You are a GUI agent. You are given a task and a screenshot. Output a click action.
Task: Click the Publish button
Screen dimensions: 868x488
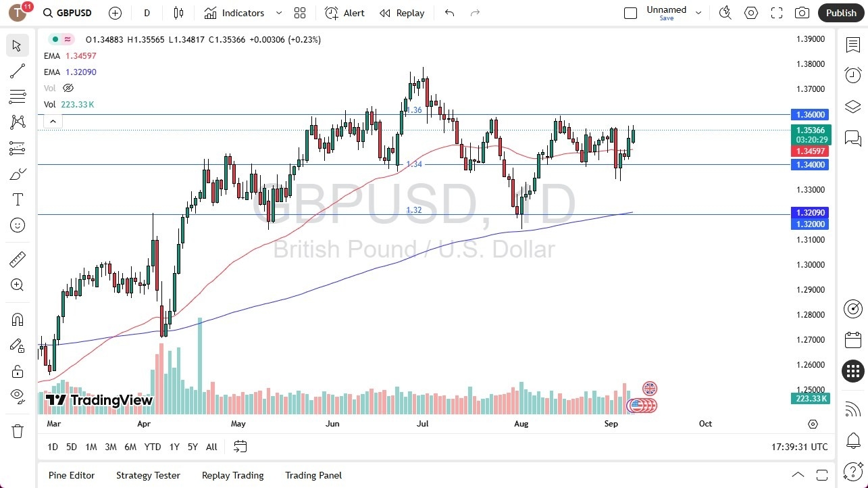(x=841, y=12)
